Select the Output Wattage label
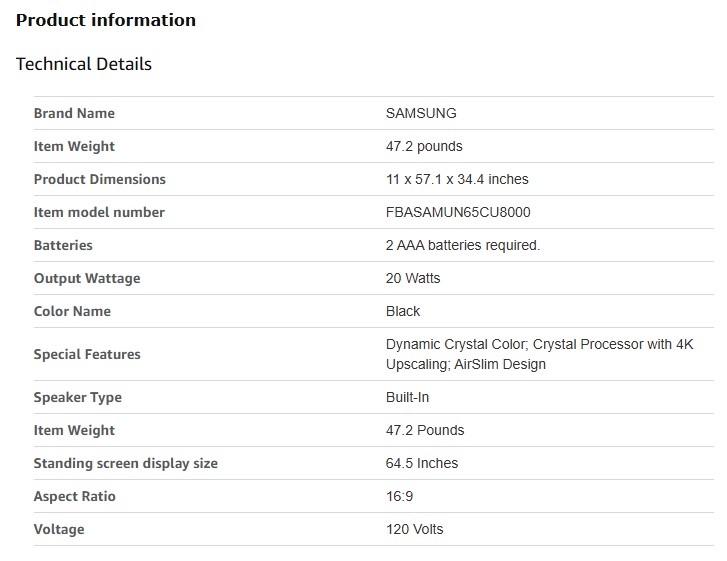Image resolution: width=727 pixels, height=561 pixels. pos(87,278)
